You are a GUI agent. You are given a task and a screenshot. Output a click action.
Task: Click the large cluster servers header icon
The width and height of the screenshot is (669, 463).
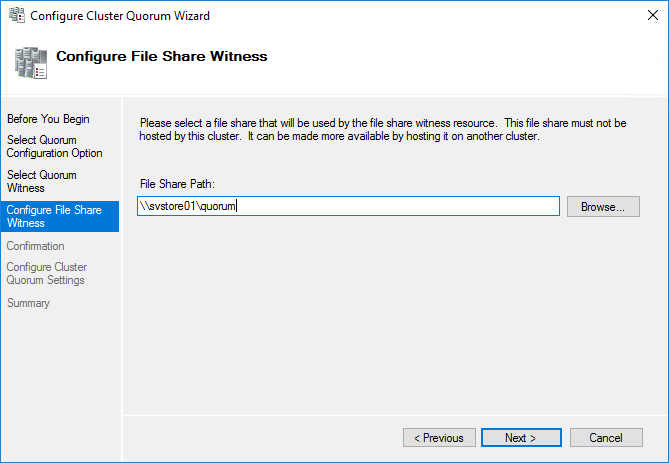tap(31, 63)
